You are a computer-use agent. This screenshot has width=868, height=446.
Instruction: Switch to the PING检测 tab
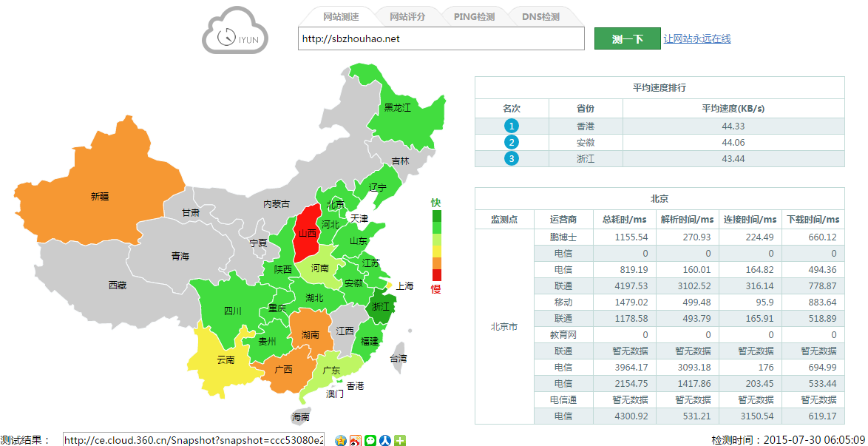point(475,17)
